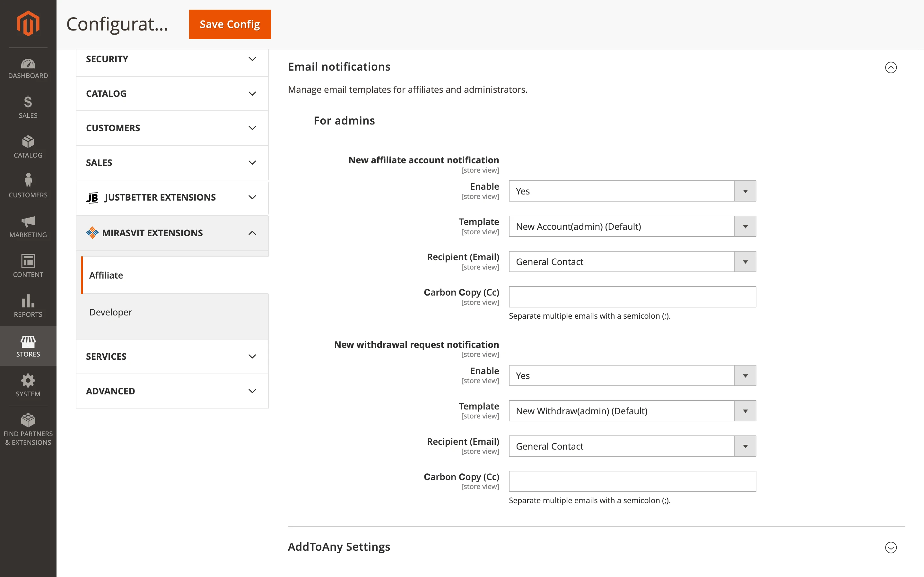Viewport: 924px width, 577px height.
Task: Click the Magento logo icon
Action: point(28,24)
